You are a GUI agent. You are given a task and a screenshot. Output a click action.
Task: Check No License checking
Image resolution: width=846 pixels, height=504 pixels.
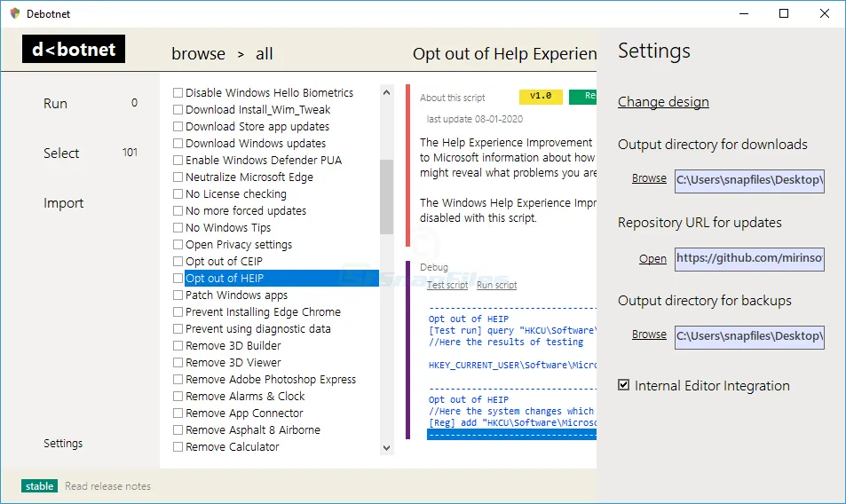point(178,194)
